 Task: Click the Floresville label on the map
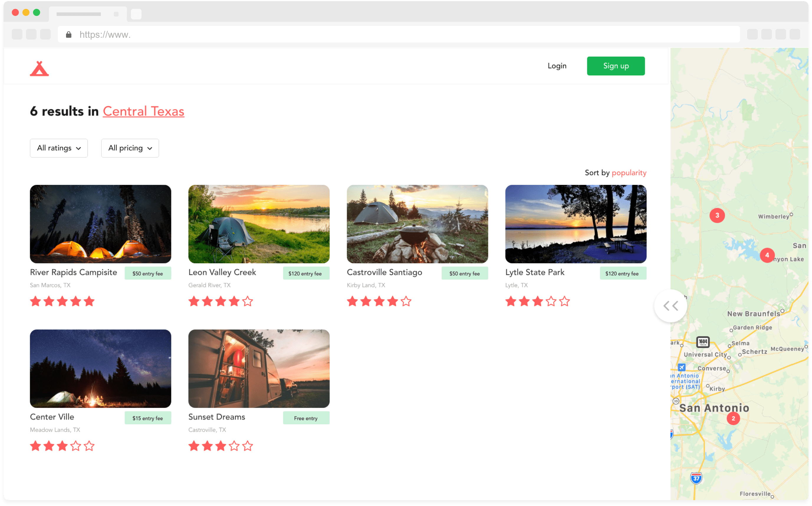[x=755, y=494]
